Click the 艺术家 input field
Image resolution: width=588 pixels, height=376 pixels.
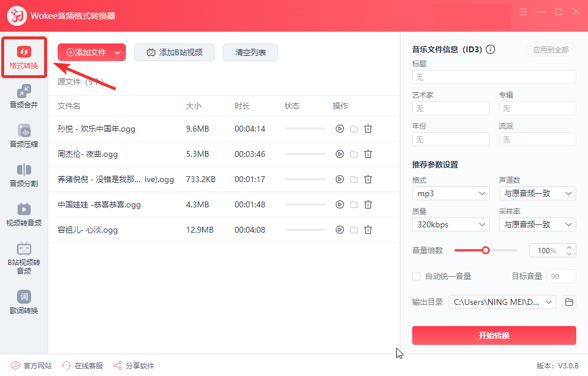[451, 108]
